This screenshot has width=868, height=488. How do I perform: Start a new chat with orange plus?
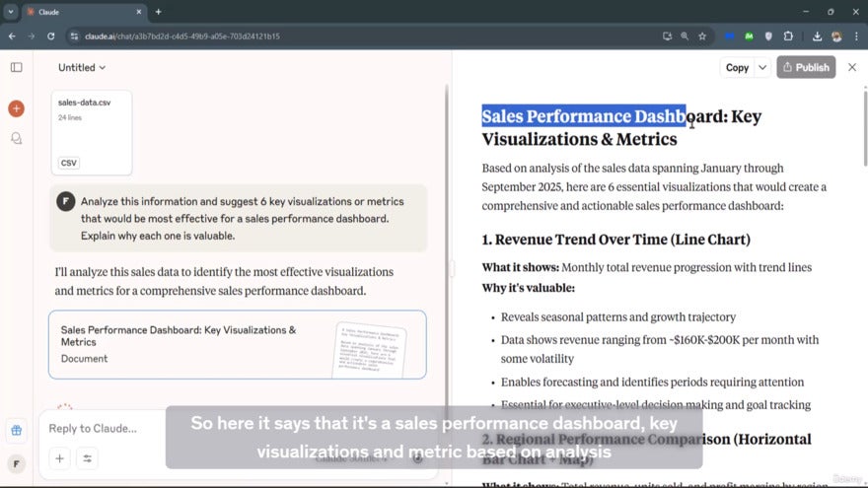point(16,108)
